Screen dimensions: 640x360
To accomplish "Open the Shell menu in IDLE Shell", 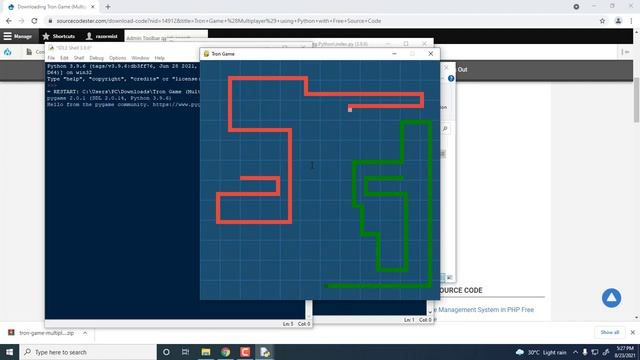I will (x=79, y=58).
